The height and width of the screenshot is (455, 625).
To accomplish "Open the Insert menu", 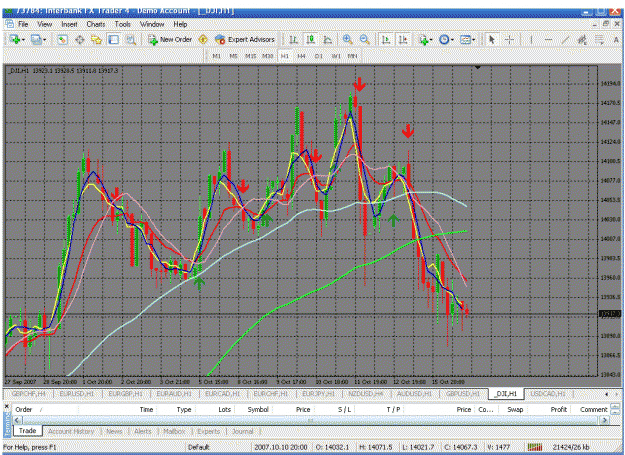I will coord(69,24).
